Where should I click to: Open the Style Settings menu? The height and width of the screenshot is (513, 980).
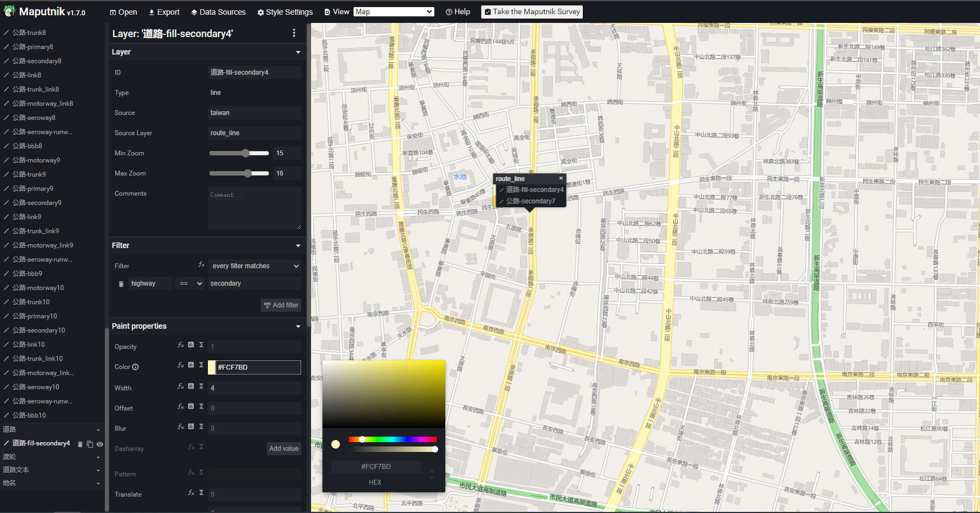point(284,11)
